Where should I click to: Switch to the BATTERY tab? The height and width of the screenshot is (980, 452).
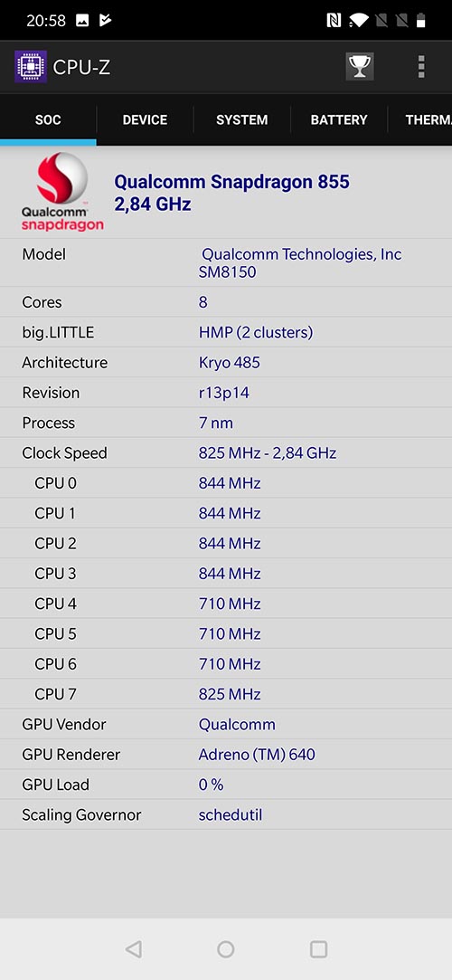point(339,120)
